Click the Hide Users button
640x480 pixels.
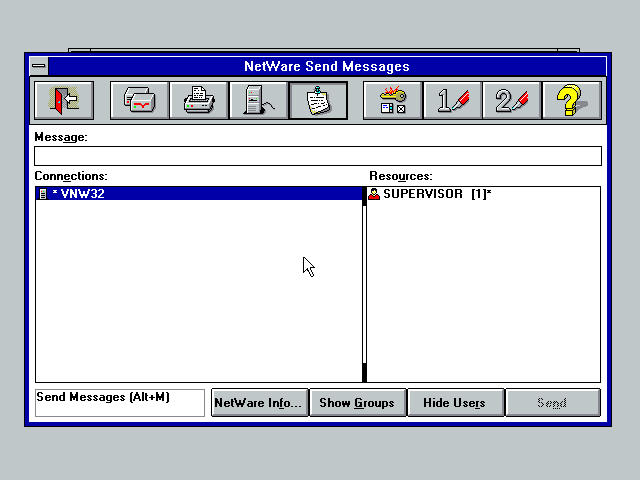456,403
